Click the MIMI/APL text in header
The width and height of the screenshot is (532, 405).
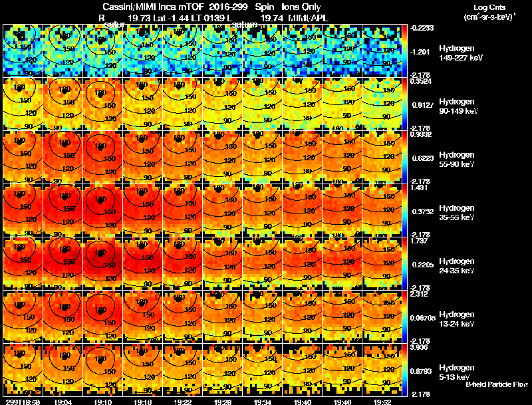(308, 18)
